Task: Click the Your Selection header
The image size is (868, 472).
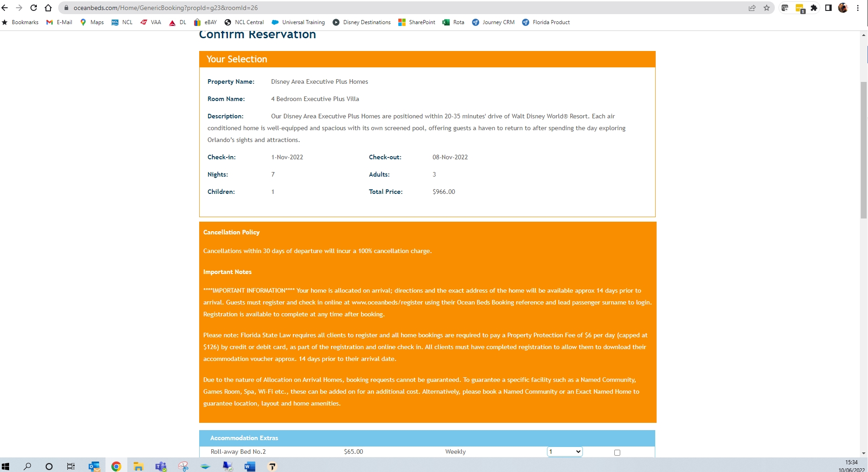Action: click(237, 59)
